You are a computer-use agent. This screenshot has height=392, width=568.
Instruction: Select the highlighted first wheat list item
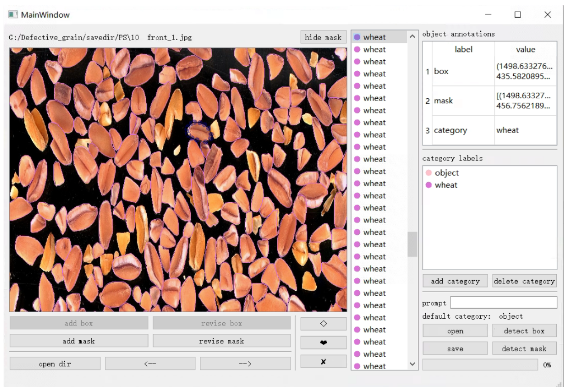click(379, 37)
